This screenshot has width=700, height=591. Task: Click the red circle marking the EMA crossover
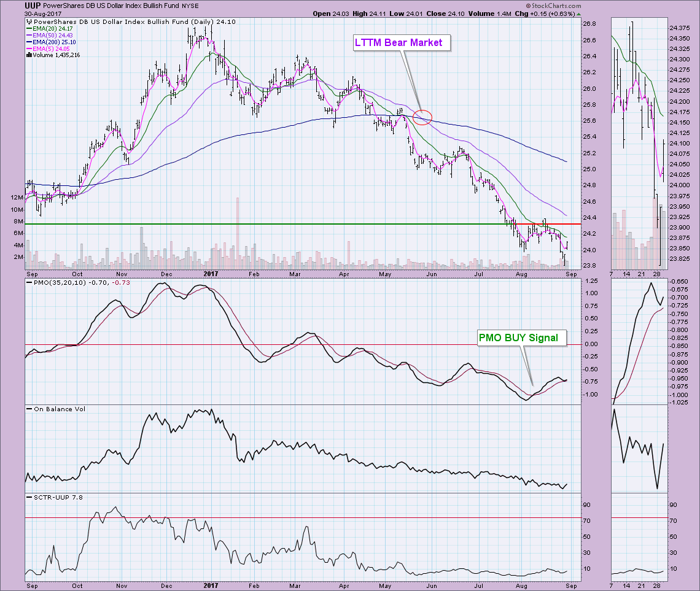pyautogui.click(x=423, y=117)
